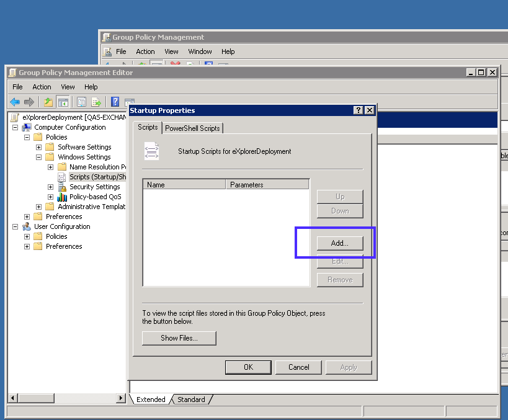Click the Back arrow toolbar icon
Screen dimensions: 508x420
(15, 102)
